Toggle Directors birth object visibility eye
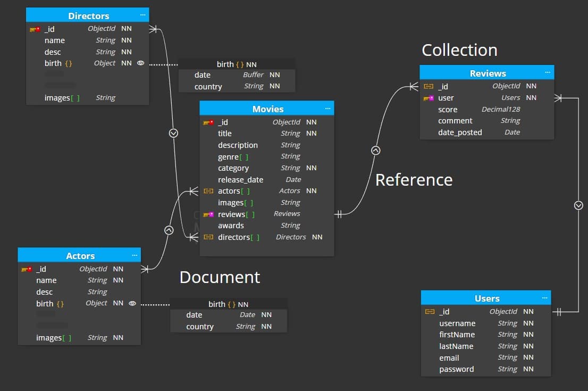Screen dimensions: 588x391 click(x=141, y=63)
